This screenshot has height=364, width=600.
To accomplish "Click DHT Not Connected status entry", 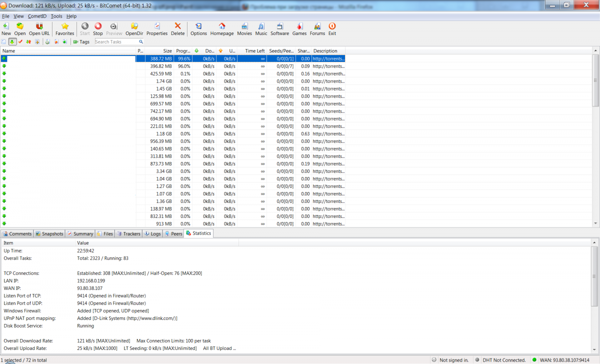I will [500, 360].
